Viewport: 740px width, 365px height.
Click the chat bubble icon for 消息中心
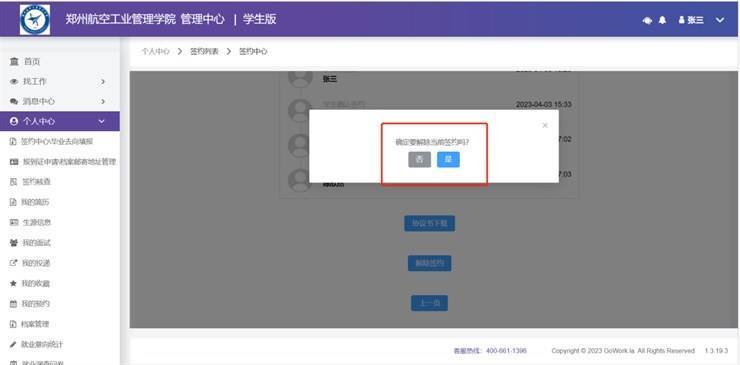(14, 102)
